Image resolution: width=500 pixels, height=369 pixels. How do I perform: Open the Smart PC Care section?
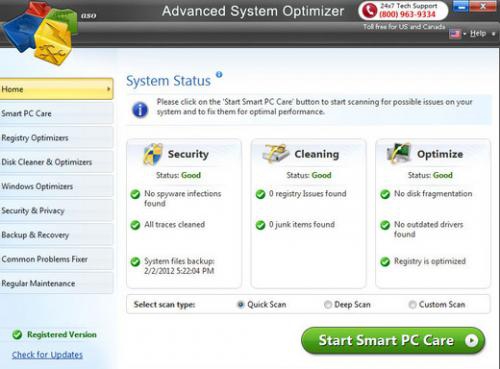pos(56,113)
